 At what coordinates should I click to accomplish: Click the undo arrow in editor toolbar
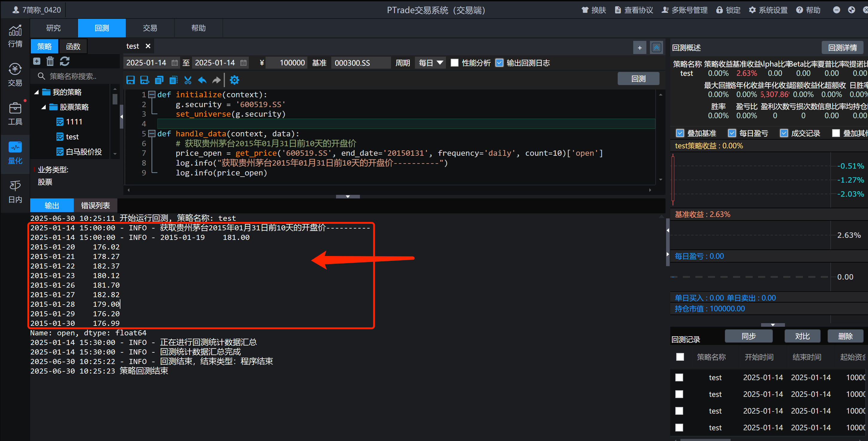(202, 80)
